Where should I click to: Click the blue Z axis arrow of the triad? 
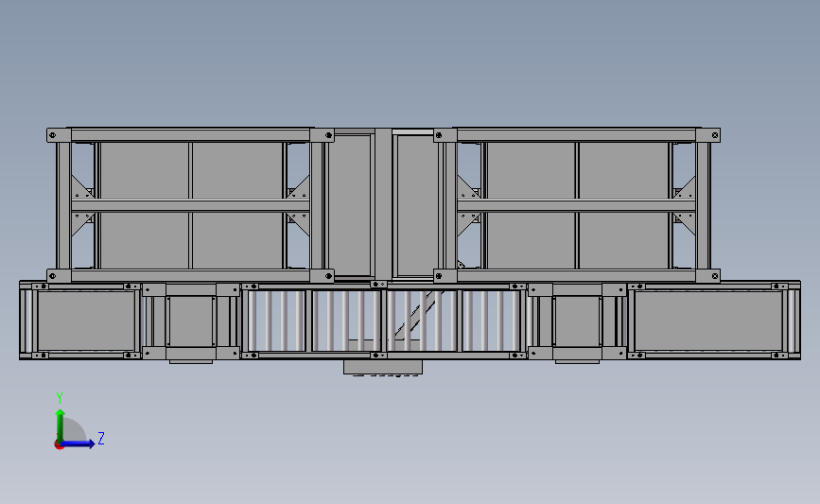tap(79, 443)
